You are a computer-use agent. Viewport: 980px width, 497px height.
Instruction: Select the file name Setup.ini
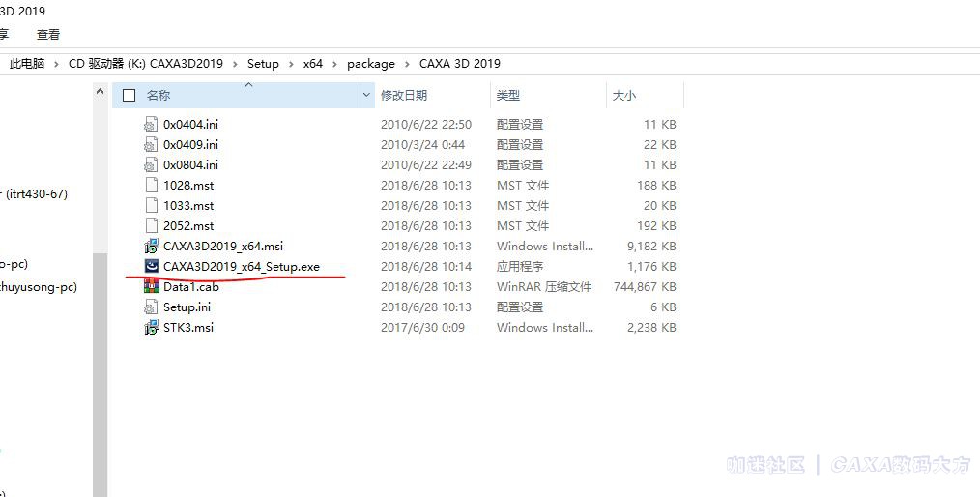pos(187,307)
